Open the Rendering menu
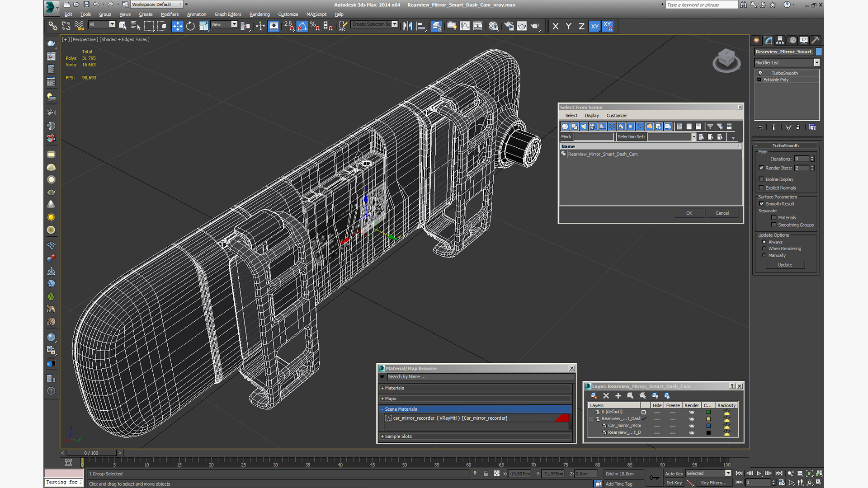Viewport: 868px width, 488px height. point(259,14)
